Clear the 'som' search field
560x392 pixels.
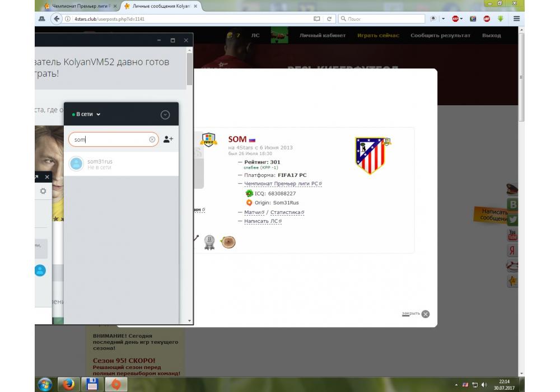(x=152, y=139)
